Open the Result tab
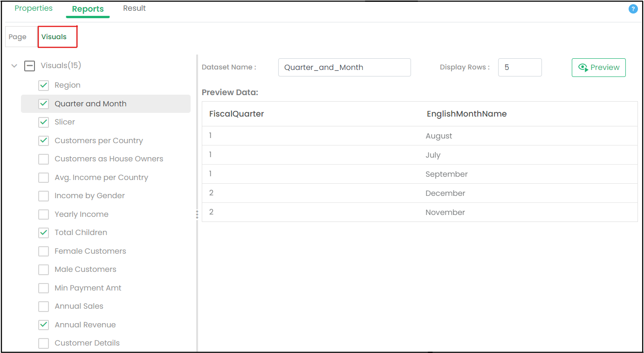Viewport: 644px width, 353px height. (x=134, y=8)
